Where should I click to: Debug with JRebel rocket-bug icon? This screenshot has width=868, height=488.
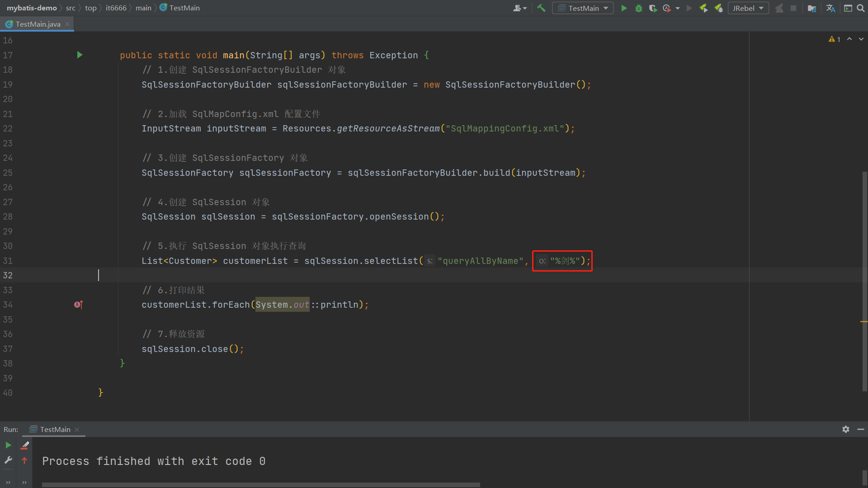[718, 8]
